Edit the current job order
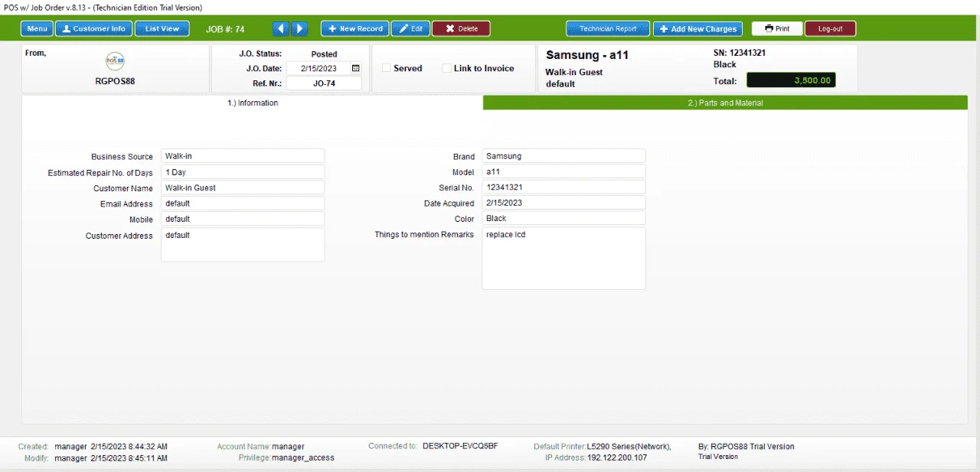Viewport: 980px width, 472px height. point(410,28)
